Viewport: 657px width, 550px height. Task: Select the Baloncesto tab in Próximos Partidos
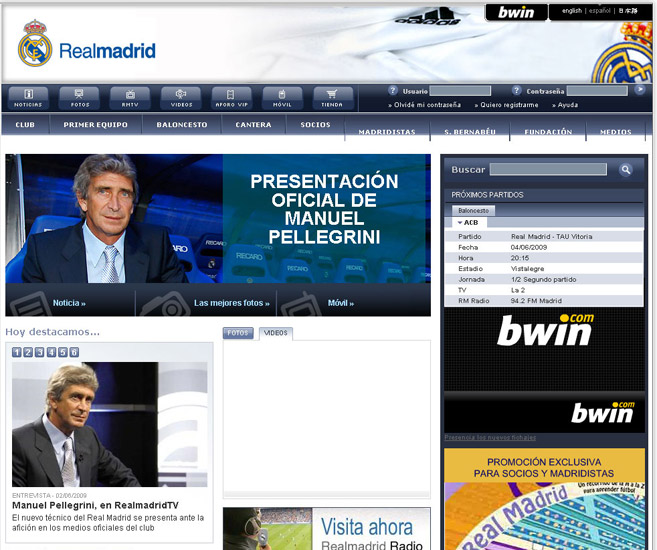pos(474,211)
